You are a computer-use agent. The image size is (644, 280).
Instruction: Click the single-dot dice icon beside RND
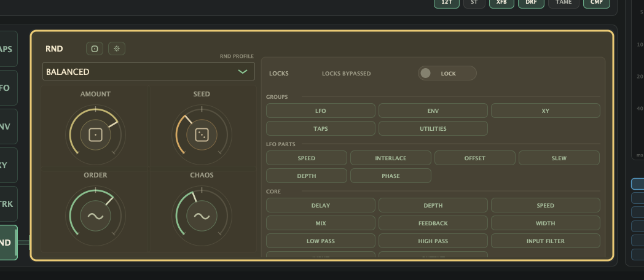(x=95, y=49)
